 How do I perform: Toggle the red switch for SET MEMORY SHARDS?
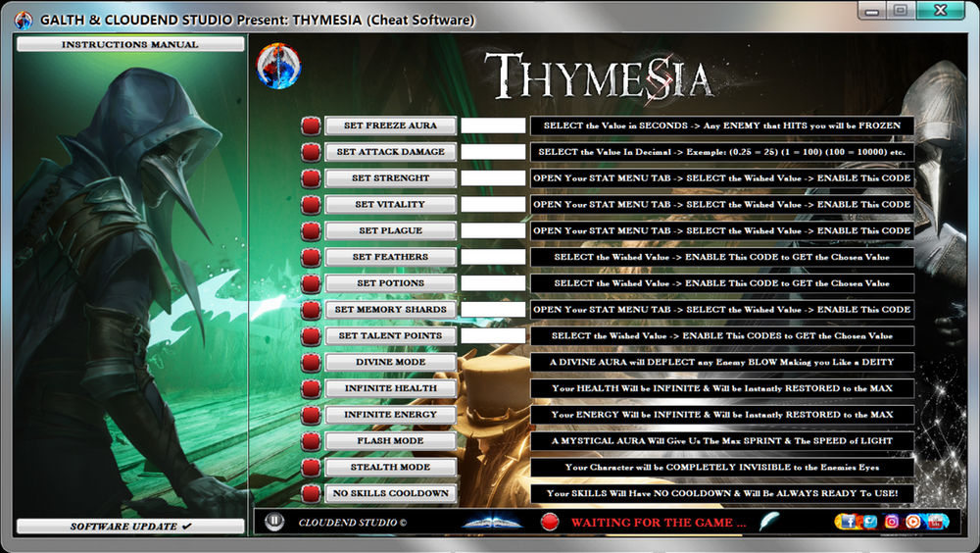click(x=311, y=310)
